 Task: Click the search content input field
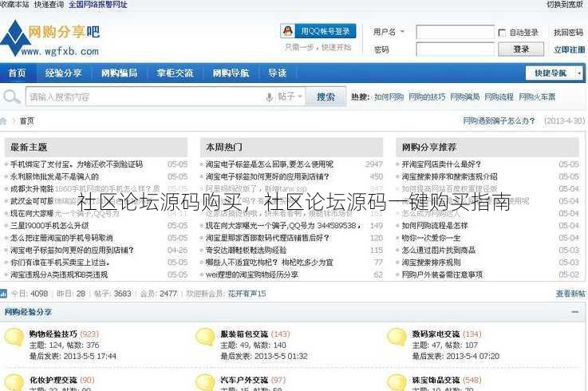(x=144, y=97)
